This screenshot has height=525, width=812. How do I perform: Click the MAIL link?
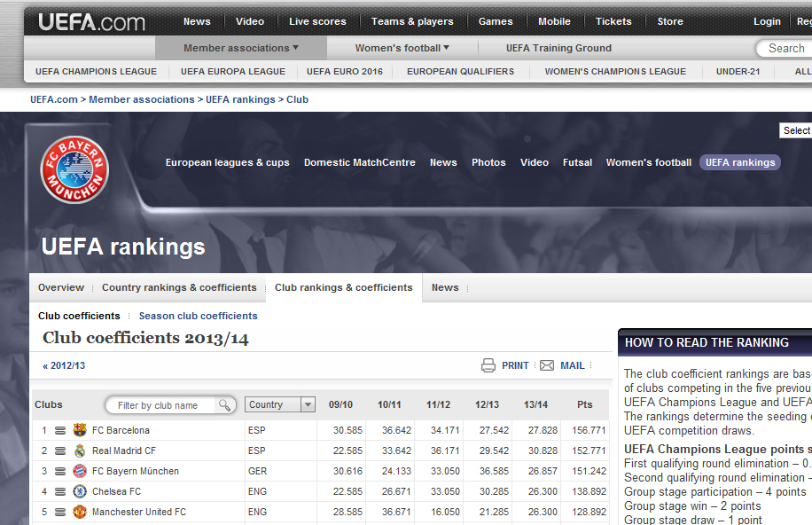coord(573,365)
